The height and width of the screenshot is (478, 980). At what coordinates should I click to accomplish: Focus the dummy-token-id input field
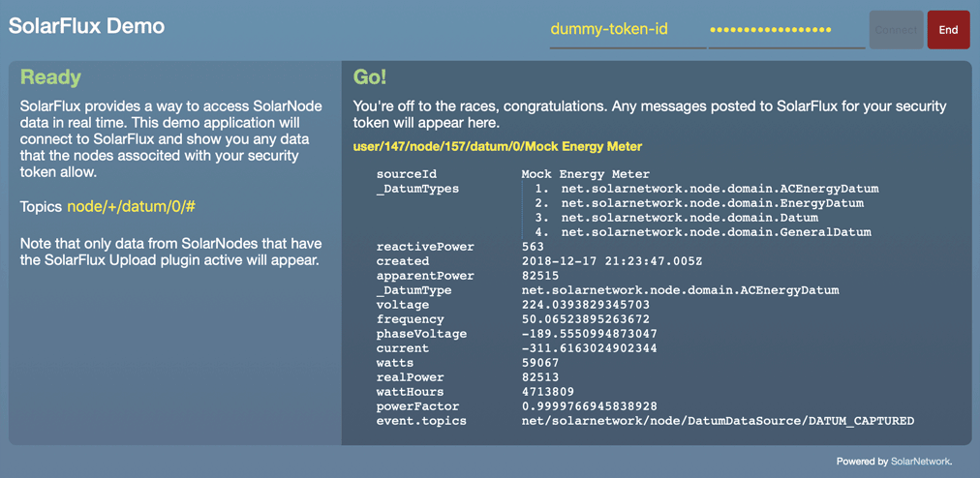628,30
